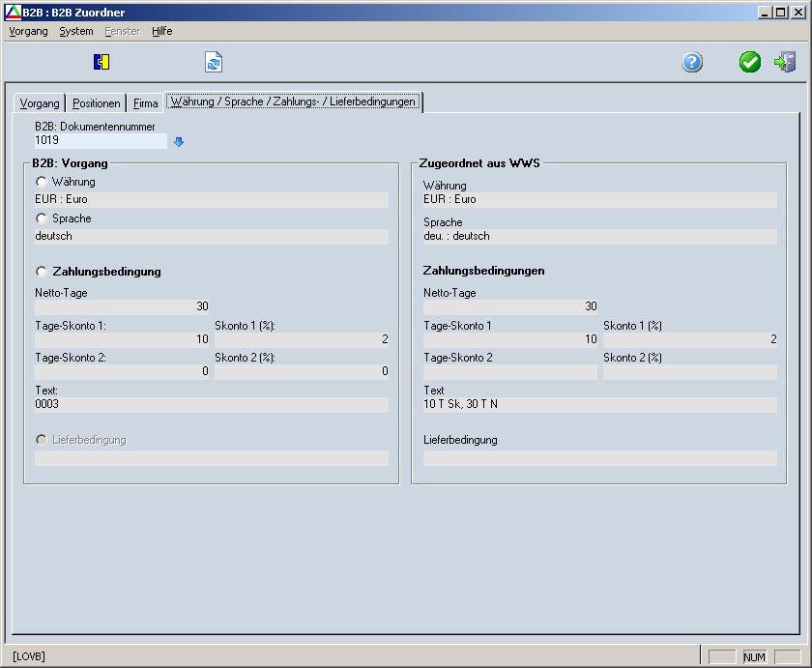Viewport: 812px width, 668px height.
Task: Click the blue-yellow assignment toolbar icon
Action: coord(101,63)
